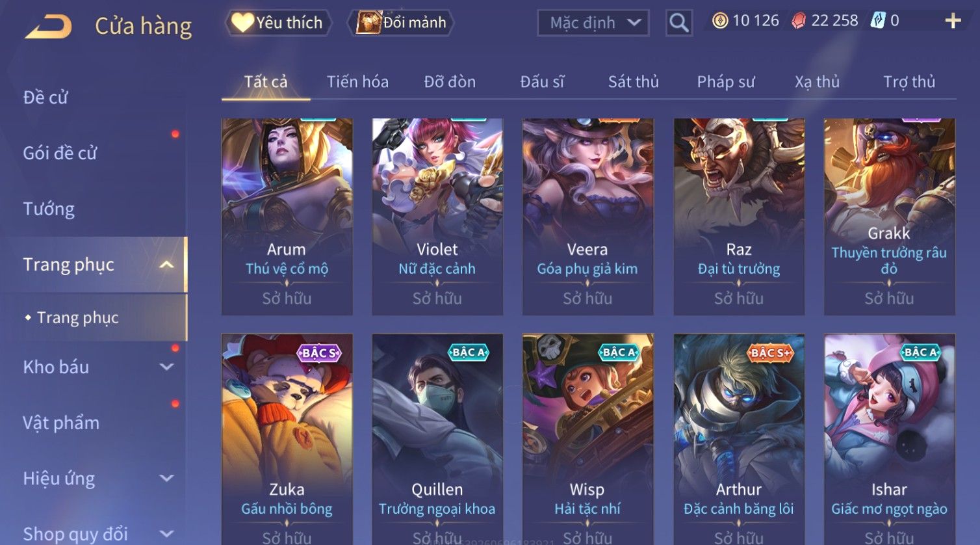Click the red ruby currency icon
The height and width of the screenshot is (545, 980).
pyautogui.click(x=799, y=21)
